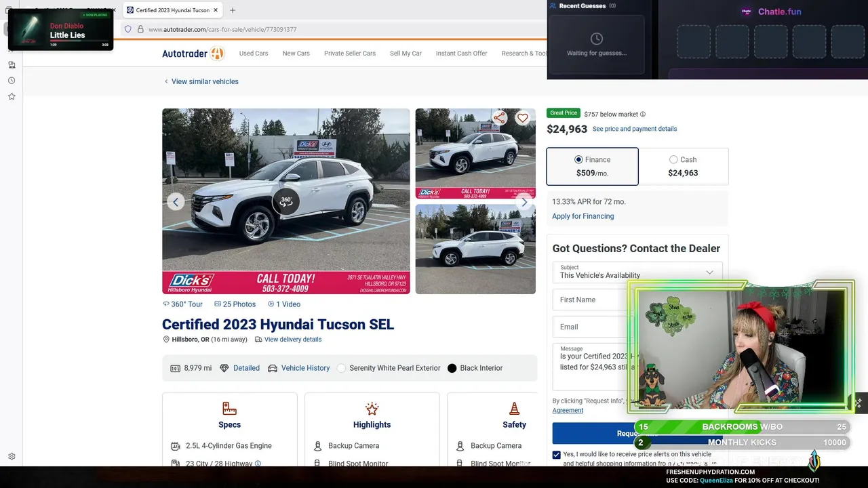Click the First Name input field
Screen dimensions: 868x488
[x=590, y=300]
